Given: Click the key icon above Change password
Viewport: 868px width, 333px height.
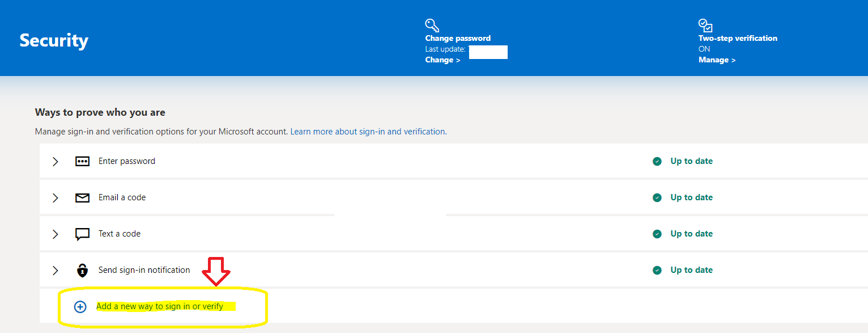Looking at the screenshot, I should pyautogui.click(x=432, y=26).
